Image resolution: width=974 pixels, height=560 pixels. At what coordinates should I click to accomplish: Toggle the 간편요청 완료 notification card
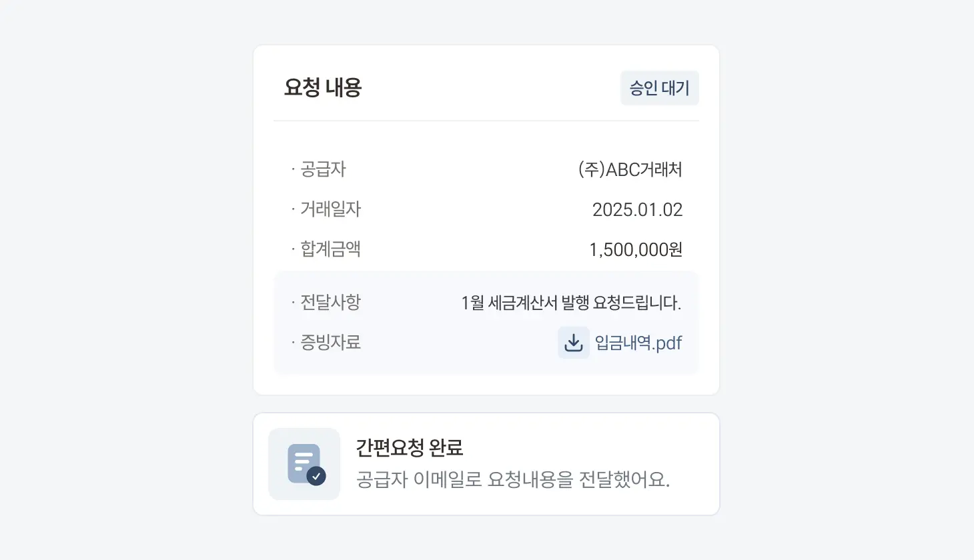(x=486, y=463)
